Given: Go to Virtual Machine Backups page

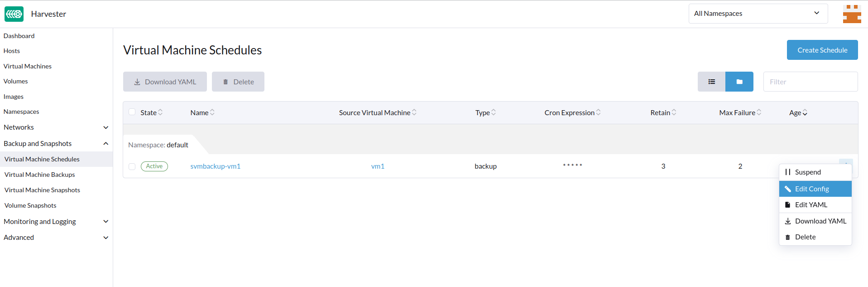Looking at the screenshot, I should point(40,175).
